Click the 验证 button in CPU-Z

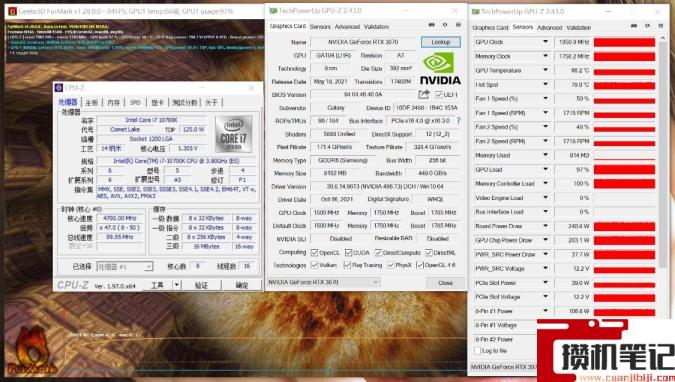[x=201, y=285]
